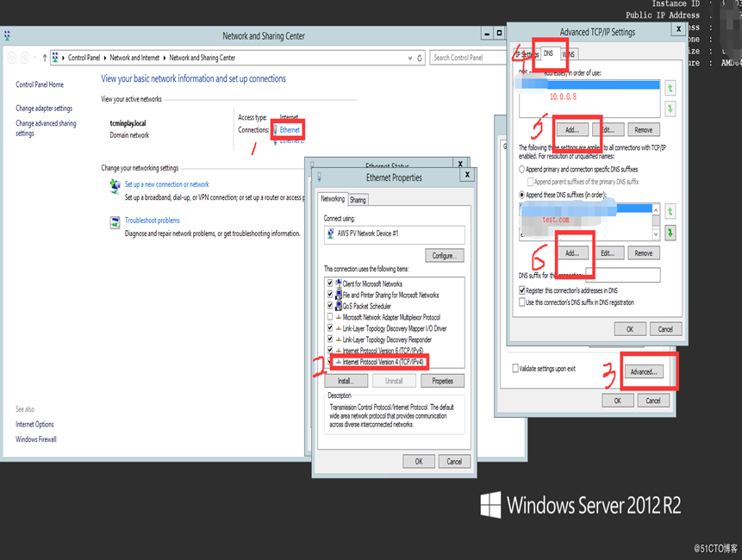Image resolution: width=742 pixels, height=560 pixels.
Task: Switch to the Sharing tab in Ethernet Properties
Action: pos(358,200)
